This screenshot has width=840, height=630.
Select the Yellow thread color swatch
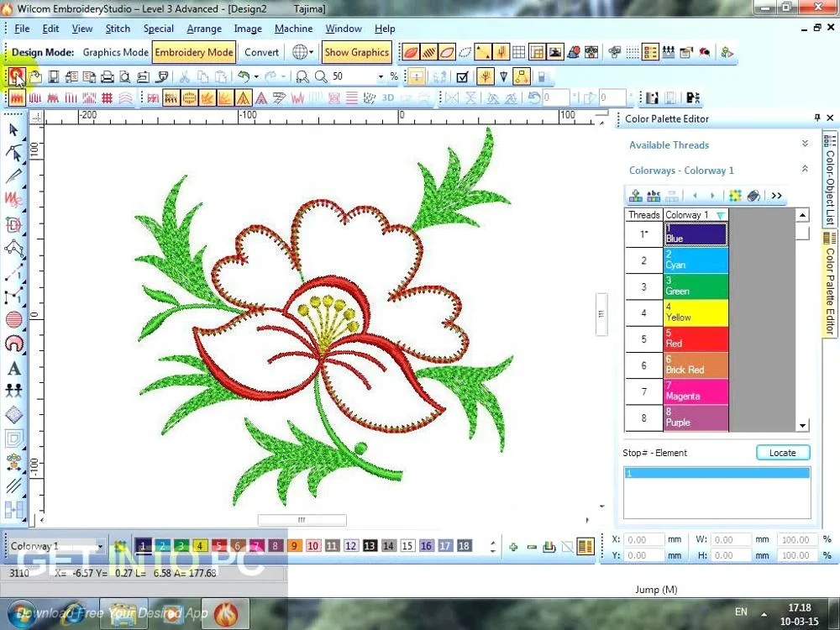(696, 313)
